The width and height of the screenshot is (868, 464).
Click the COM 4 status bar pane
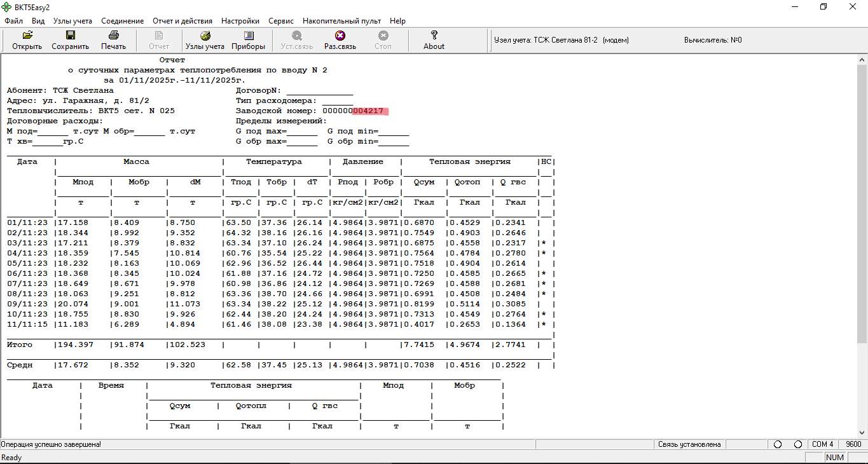pyautogui.click(x=822, y=444)
